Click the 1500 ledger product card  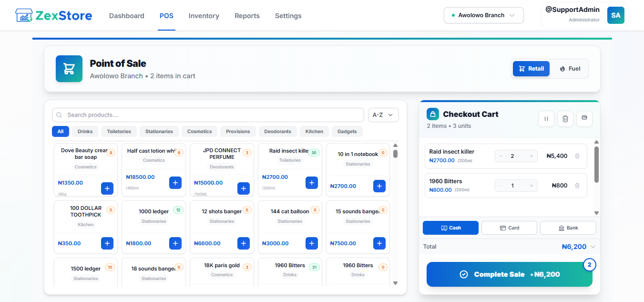[x=86, y=272]
